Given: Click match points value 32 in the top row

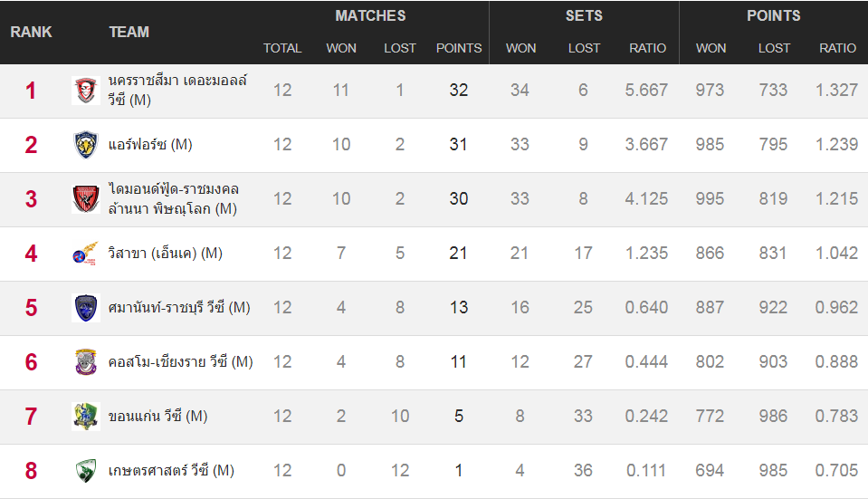Looking at the screenshot, I should 459,90.
